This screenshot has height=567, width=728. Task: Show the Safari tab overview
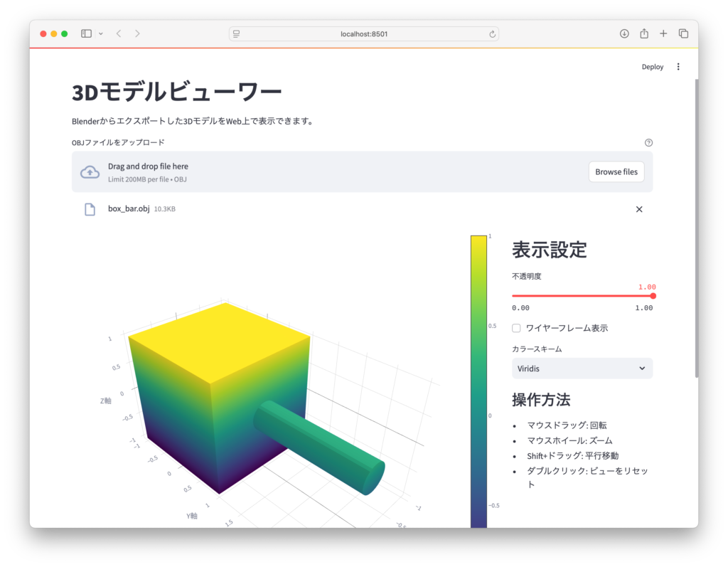[683, 33]
